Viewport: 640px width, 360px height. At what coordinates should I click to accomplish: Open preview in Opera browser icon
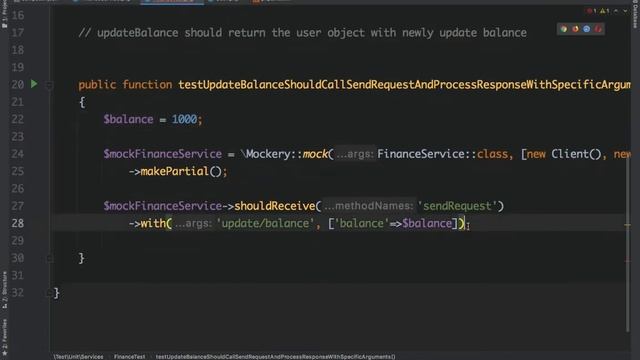pyautogui.click(x=598, y=29)
